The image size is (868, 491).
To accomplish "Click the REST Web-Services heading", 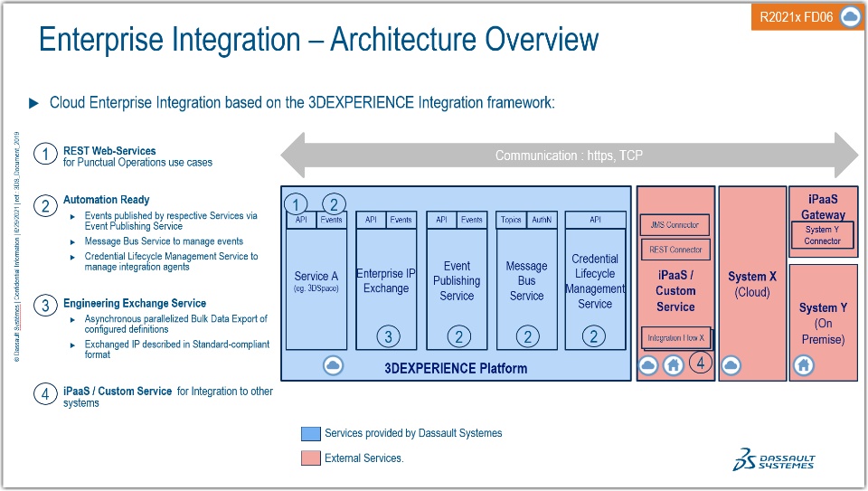I will (109, 151).
